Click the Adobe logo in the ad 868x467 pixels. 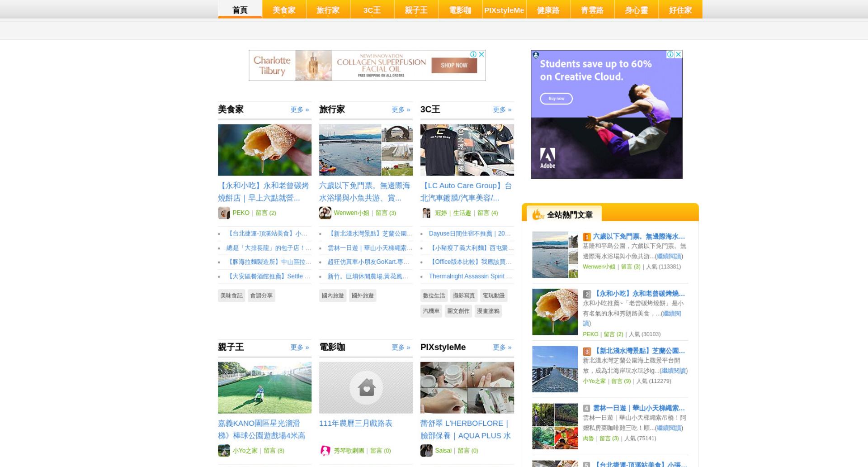pos(547,158)
